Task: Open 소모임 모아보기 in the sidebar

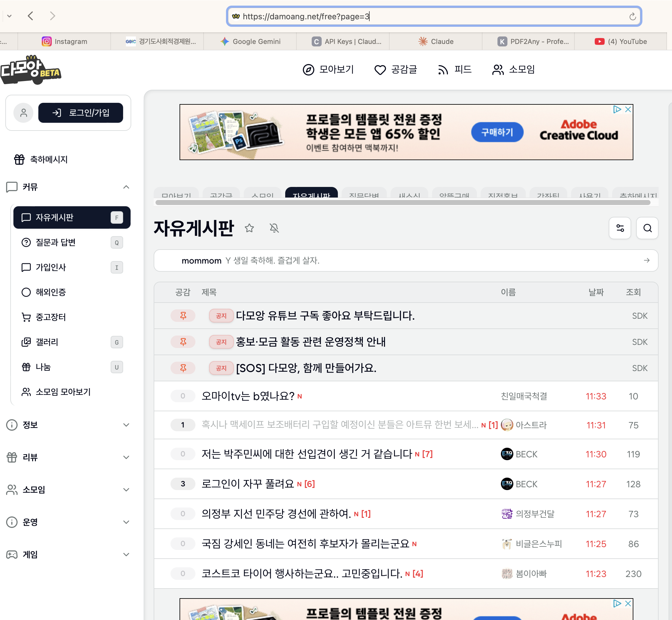Action: pyautogui.click(x=72, y=392)
